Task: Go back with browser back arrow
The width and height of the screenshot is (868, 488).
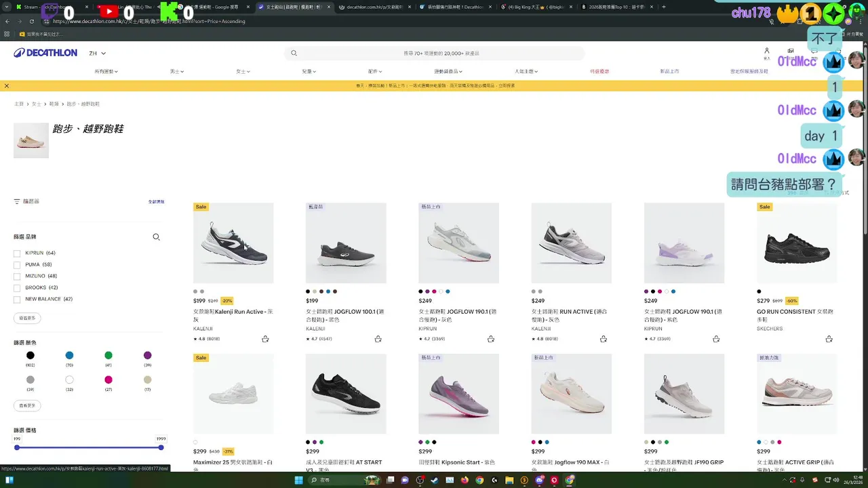Action: click(x=7, y=21)
